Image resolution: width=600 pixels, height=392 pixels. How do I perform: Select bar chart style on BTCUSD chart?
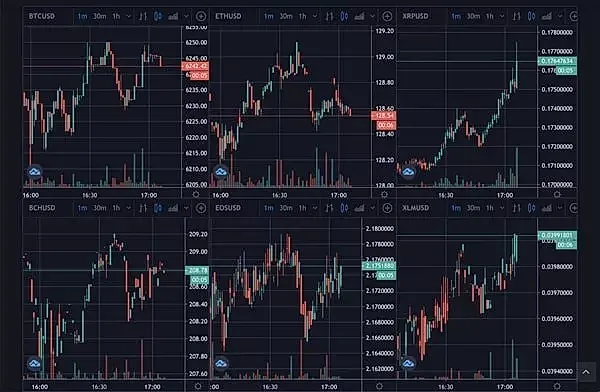(143, 16)
